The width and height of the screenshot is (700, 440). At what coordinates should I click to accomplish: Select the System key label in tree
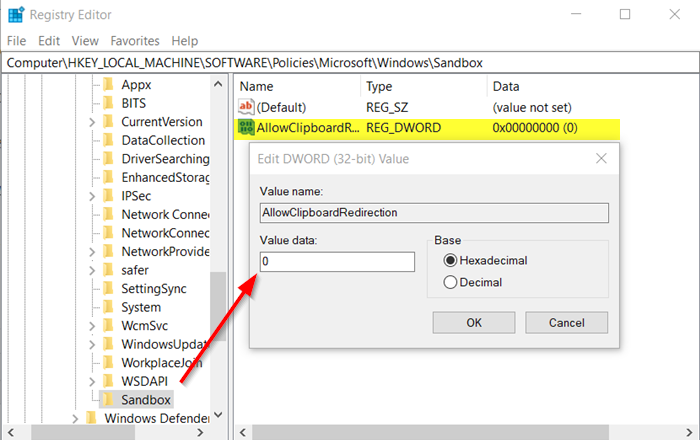pyautogui.click(x=141, y=307)
